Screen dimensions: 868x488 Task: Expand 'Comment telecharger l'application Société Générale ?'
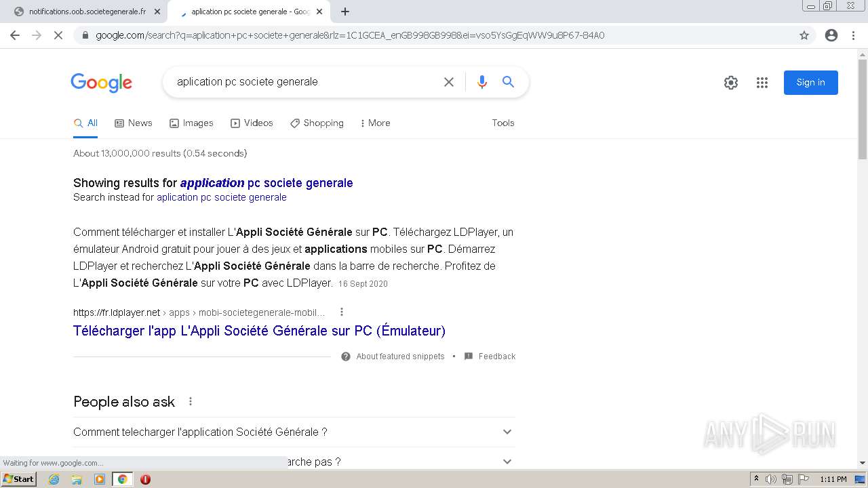294,432
